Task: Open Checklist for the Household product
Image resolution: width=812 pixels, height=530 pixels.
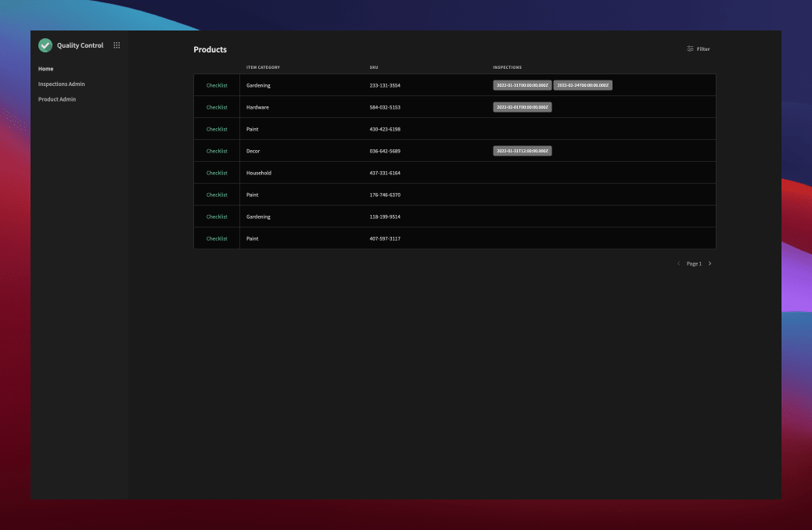Action: click(217, 173)
